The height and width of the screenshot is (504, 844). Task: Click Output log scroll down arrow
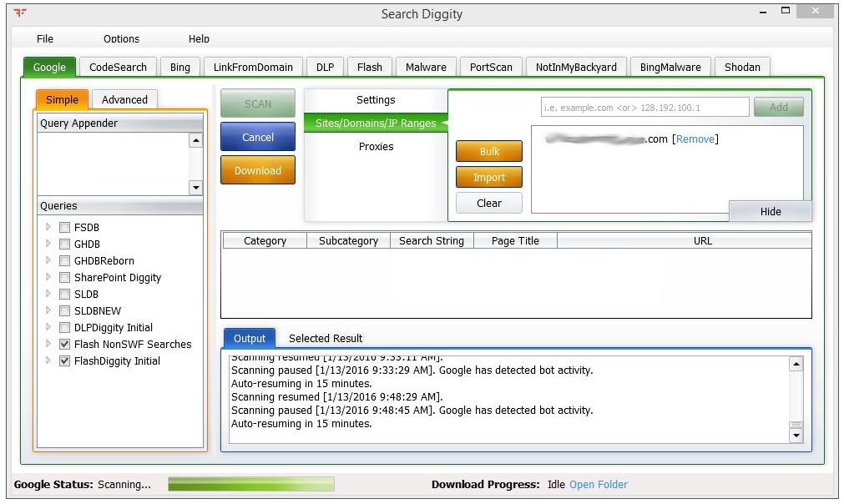tap(796, 436)
